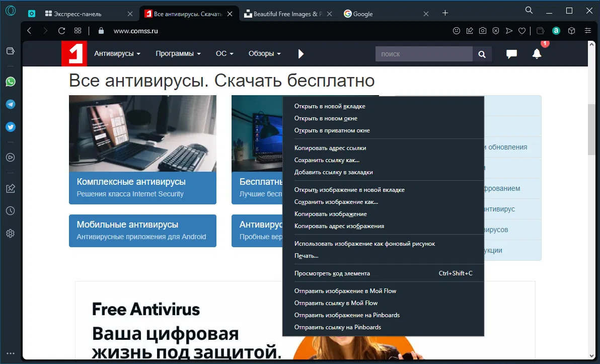Open My Flow arrow icon in the toolbar

tap(509, 31)
